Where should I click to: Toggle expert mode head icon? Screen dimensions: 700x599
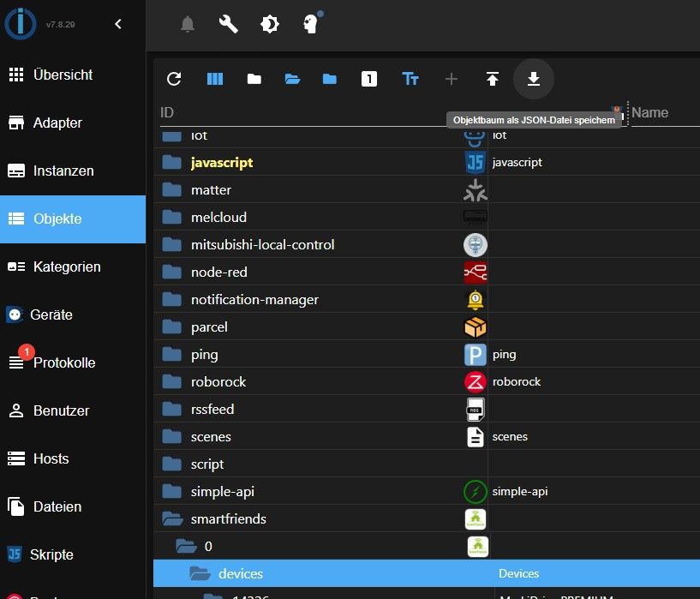point(312,23)
